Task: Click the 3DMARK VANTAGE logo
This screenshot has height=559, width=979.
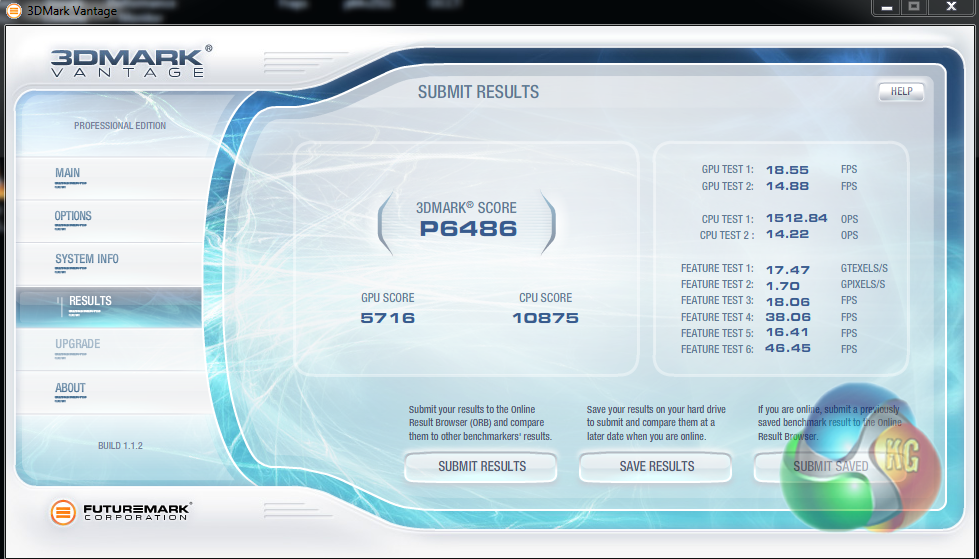Action: click(131, 62)
